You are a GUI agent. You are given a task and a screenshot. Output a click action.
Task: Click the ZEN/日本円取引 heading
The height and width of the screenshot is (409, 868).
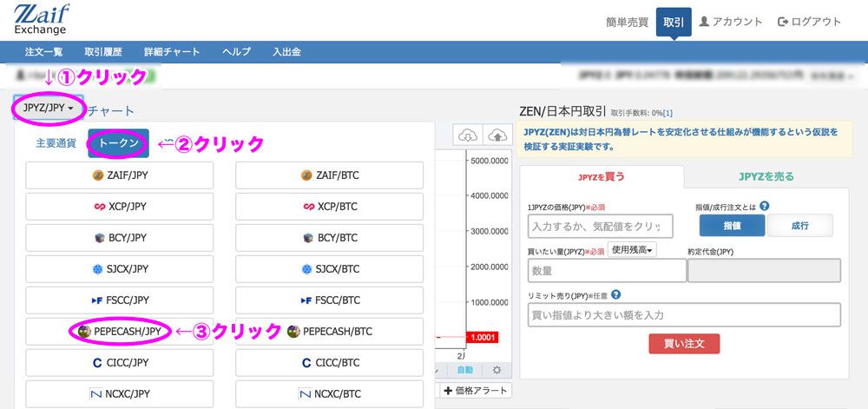click(x=562, y=110)
